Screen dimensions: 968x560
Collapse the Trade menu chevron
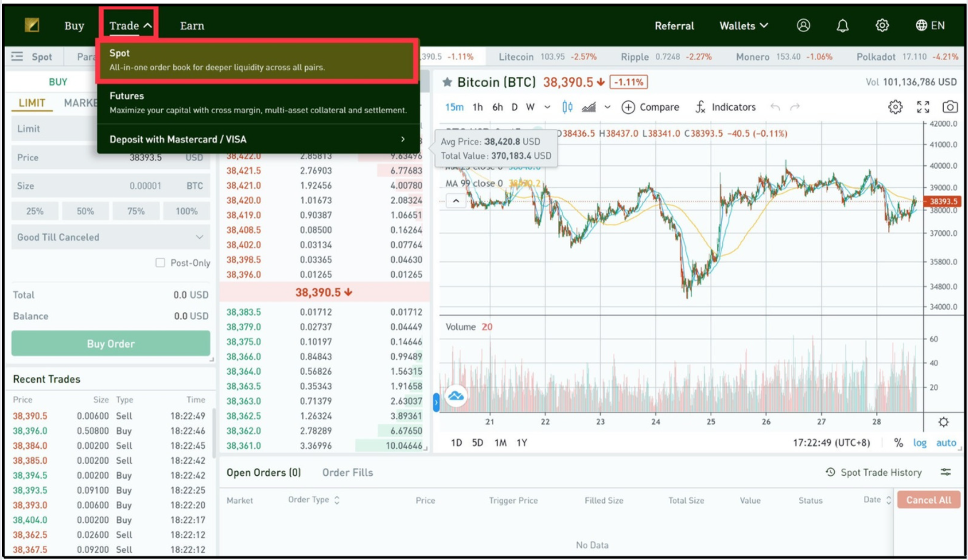coord(148,26)
